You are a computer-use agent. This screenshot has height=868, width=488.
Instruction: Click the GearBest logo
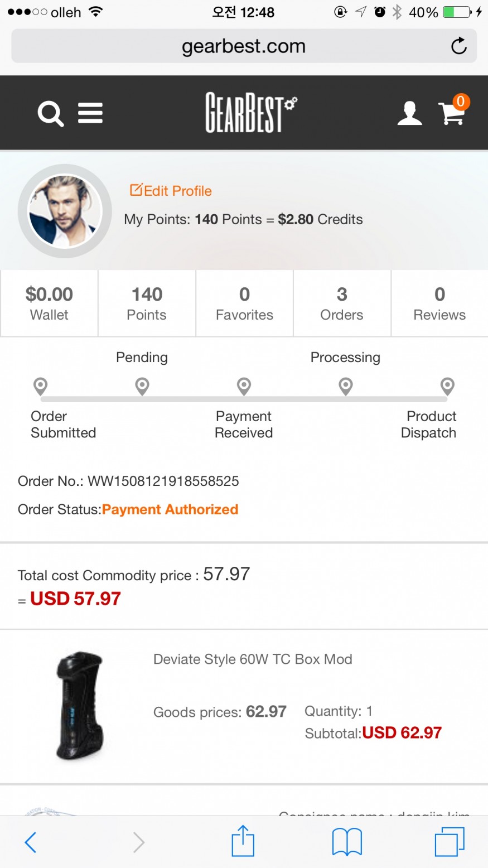click(x=250, y=113)
